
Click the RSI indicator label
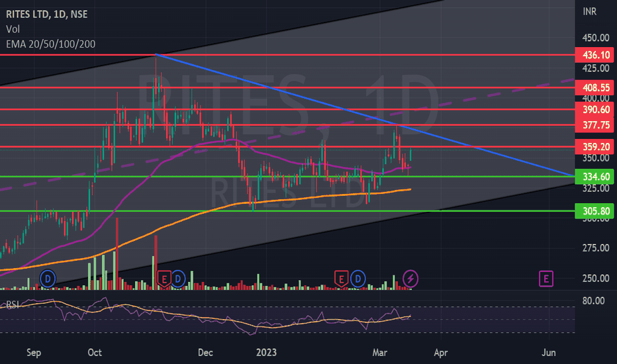pyautogui.click(x=12, y=304)
